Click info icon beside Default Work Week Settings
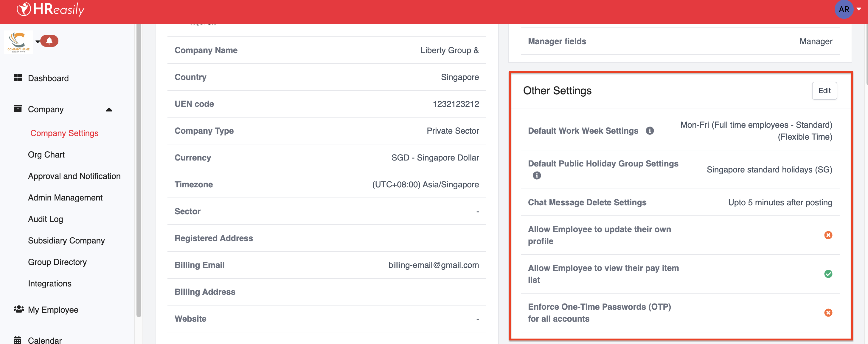The image size is (868, 344). tap(650, 130)
